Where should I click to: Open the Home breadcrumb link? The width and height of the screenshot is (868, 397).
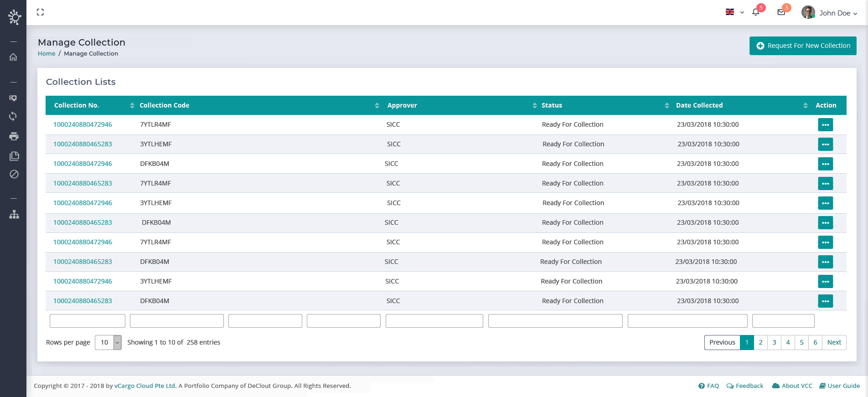(x=46, y=53)
